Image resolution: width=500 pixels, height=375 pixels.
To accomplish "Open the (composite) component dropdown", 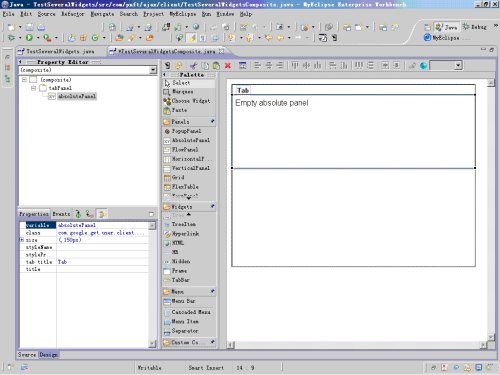I will [x=153, y=70].
